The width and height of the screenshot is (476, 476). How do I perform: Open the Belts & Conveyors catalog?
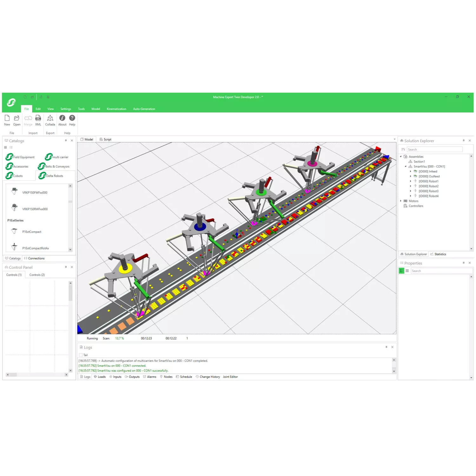pyautogui.click(x=54, y=167)
